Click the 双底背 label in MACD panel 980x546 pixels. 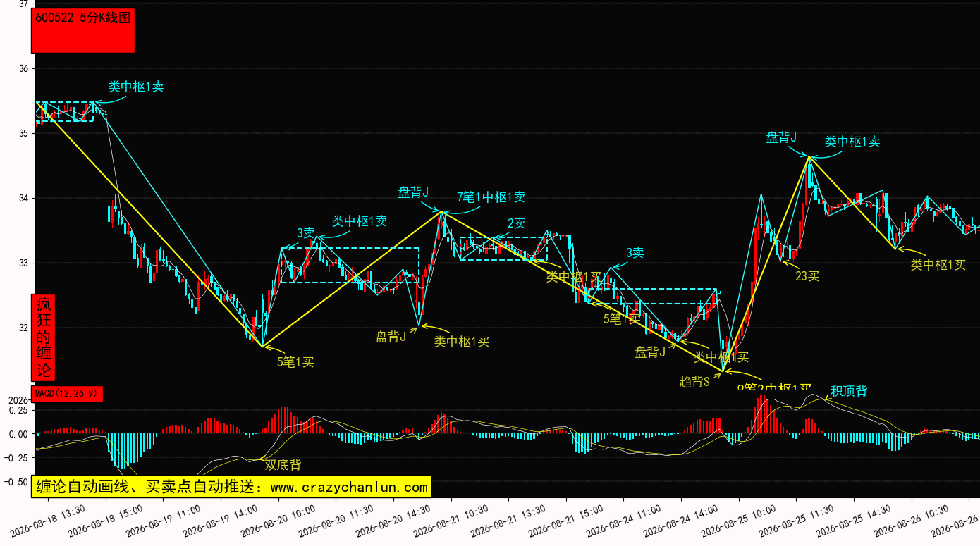point(283,465)
